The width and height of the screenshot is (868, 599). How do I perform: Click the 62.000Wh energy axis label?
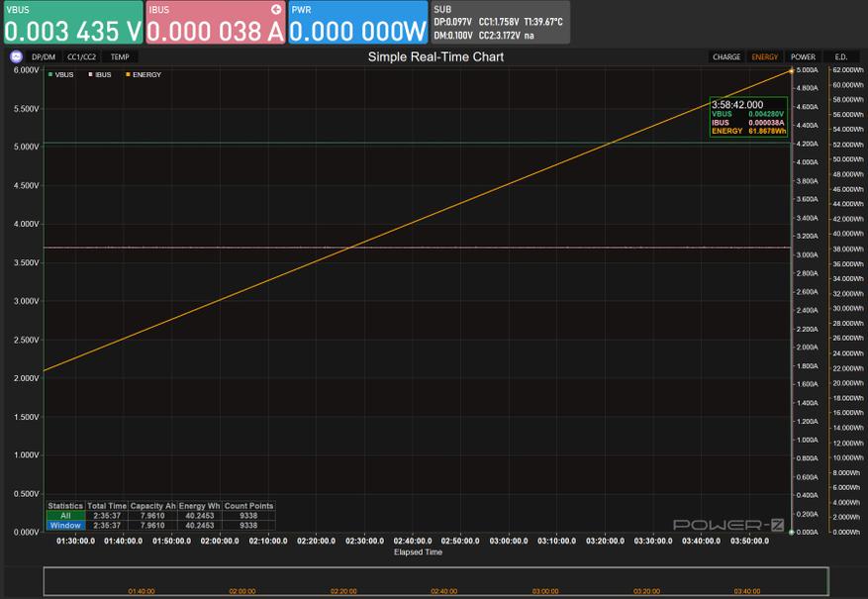(848, 70)
